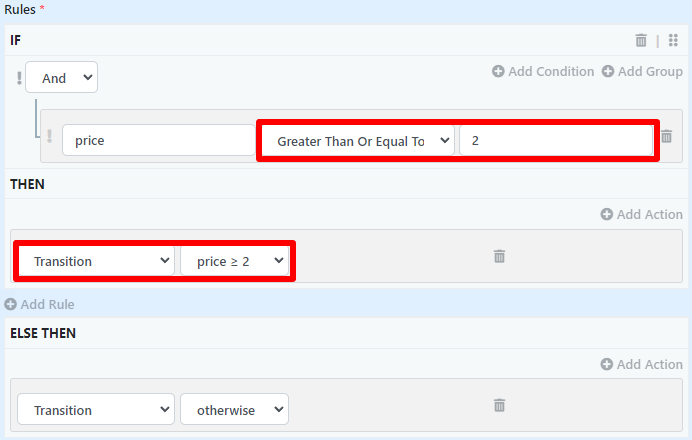
Task: Click the price condition field
Action: (x=158, y=141)
